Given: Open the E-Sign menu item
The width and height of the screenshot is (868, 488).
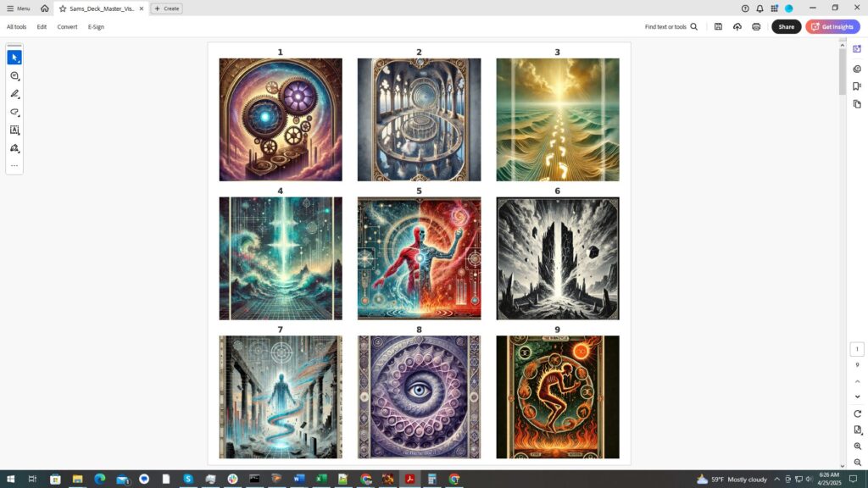Looking at the screenshot, I should 96,27.
